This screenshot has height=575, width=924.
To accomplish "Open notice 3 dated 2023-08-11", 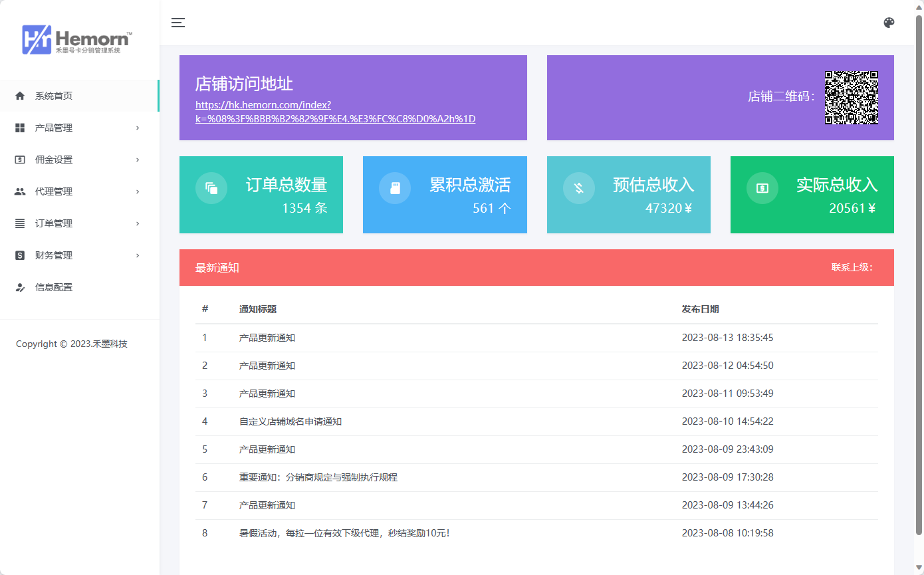I will [267, 394].
